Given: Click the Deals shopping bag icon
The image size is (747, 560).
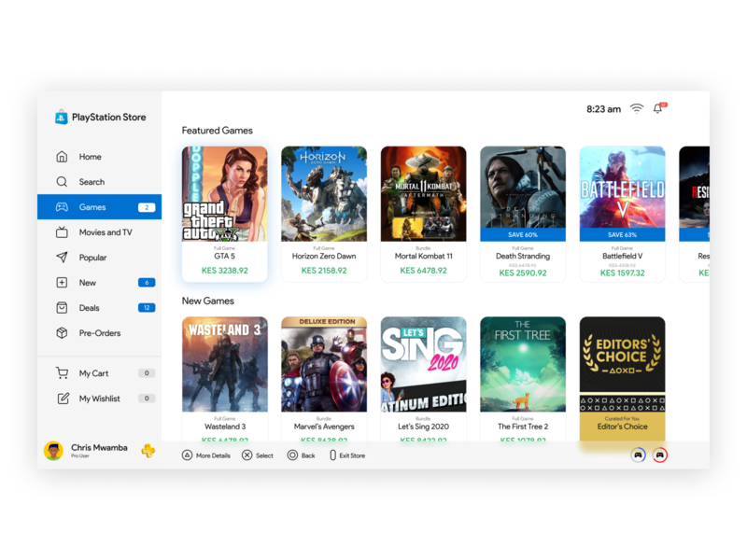Looking at the screenshot, I should [62, 308].
